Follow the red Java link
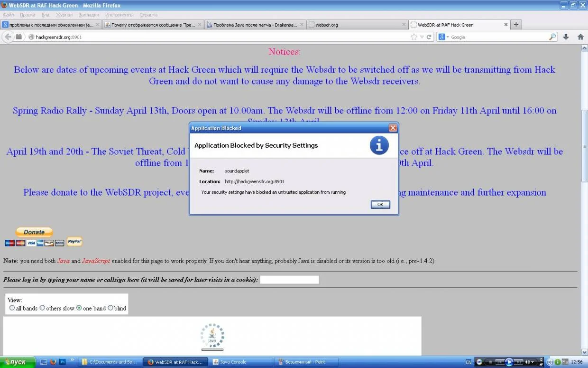Screen dimensions: 588x368 [63, 261]
